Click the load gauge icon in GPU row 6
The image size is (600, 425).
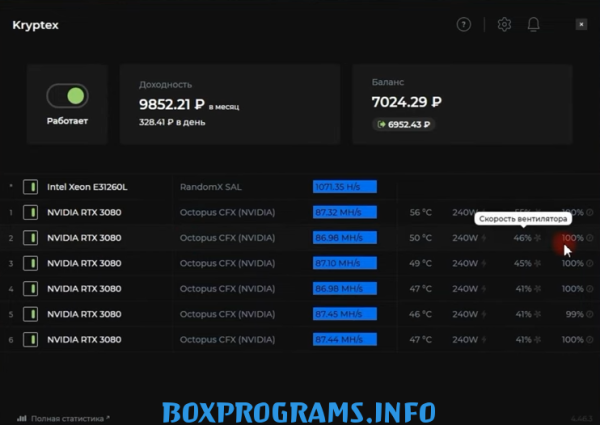tap(590, 340)
